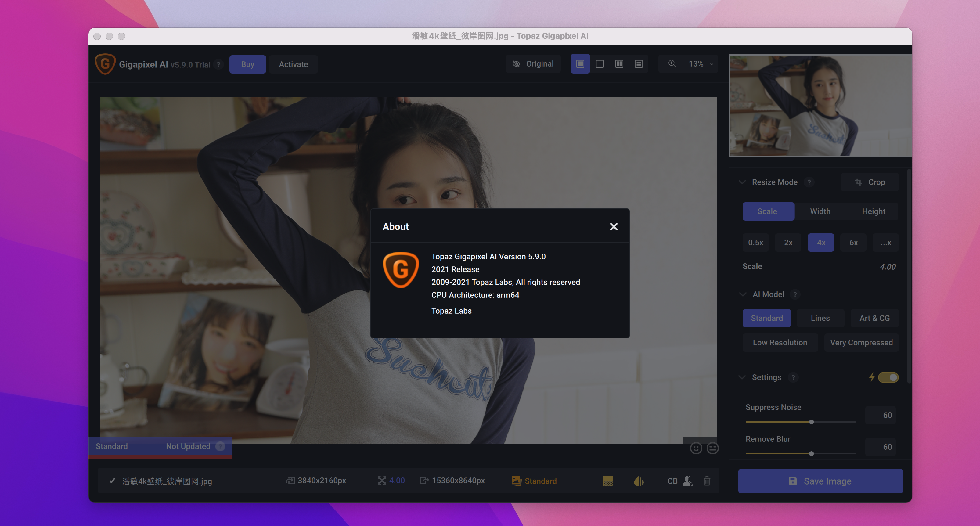Collapse the AI Model section

pos(742,294)
